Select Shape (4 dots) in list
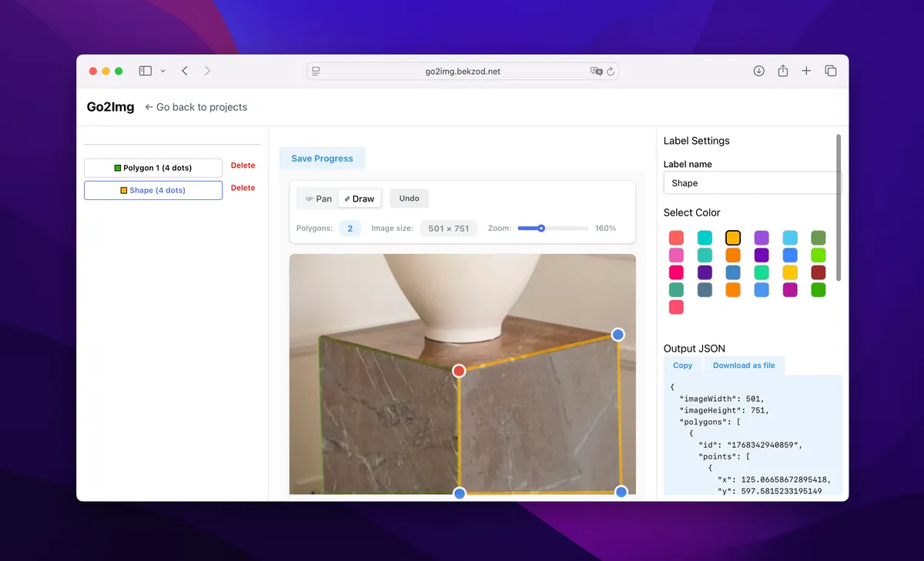The height and width of the screenshot is (561, 924). (153, 190)
